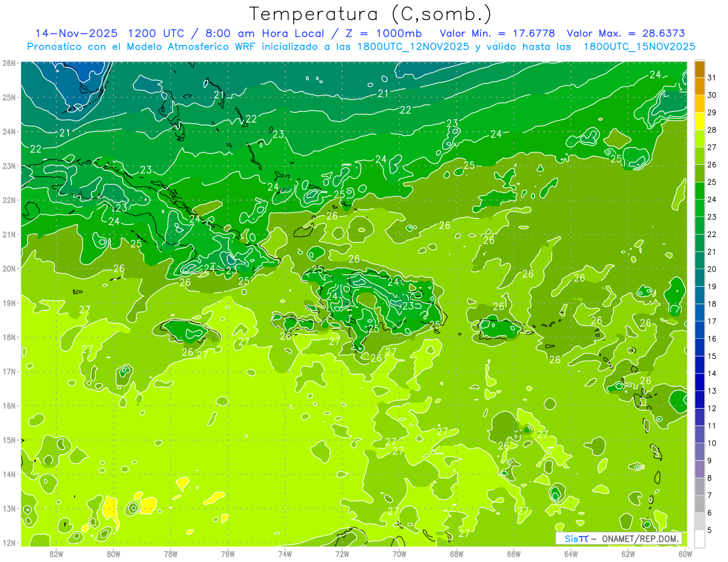The height and width of the screenshot is (562, 728).
Task: Click the '68W' longitude axis label
Action: click(456, 553)
